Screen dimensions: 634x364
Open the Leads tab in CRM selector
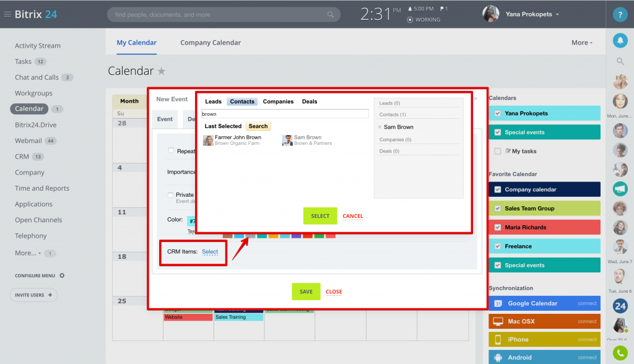[213, 102]
